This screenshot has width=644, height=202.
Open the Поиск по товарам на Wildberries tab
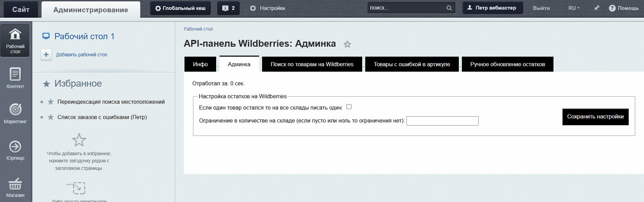312,64
